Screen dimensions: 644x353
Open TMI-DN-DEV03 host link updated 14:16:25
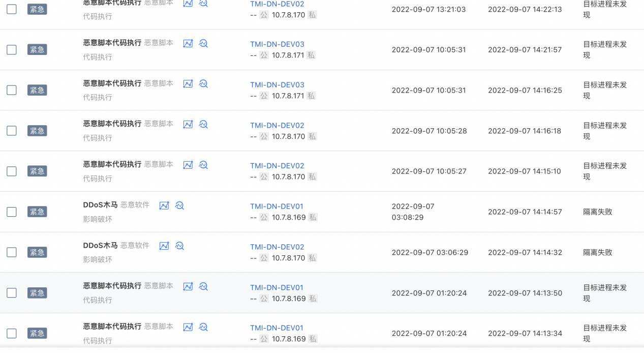pyautogui.click(x=277, y=85)
